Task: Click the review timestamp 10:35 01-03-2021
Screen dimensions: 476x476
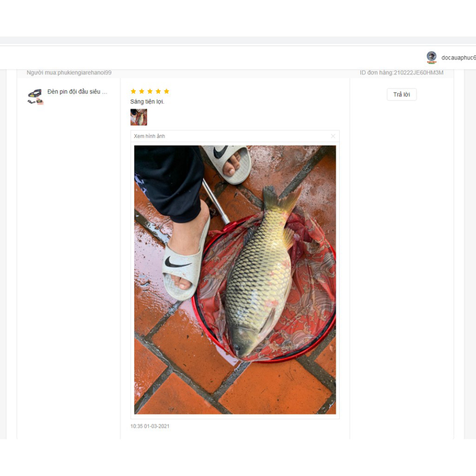Action: pos(150,427)
